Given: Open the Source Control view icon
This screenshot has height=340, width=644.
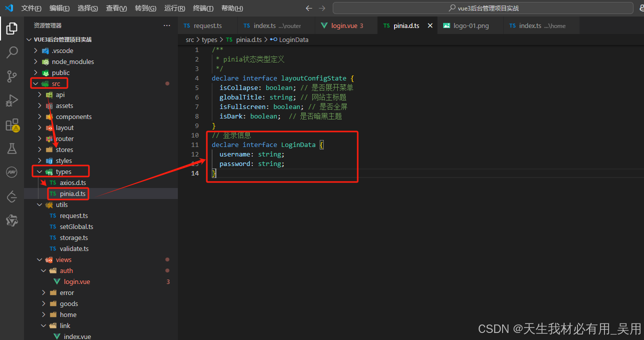Looking at the screenshot, I should 12,76.
